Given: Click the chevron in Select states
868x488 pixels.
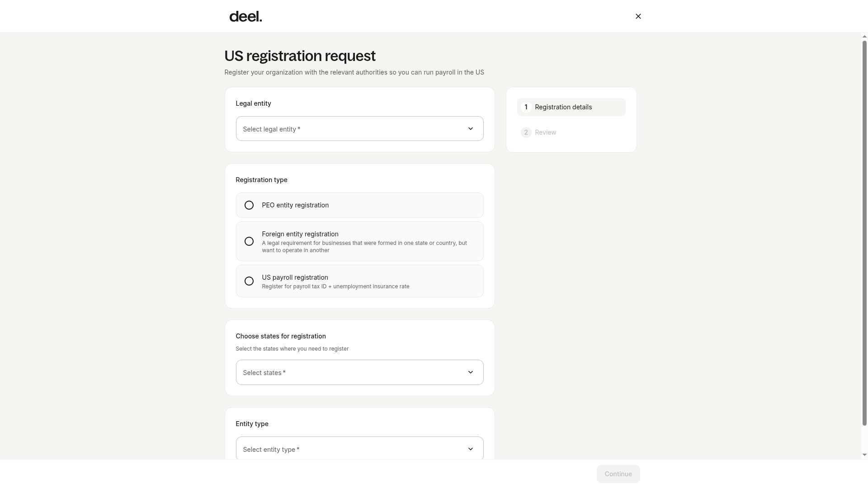Looking at the screenshot, I should pyautogui.click(x=470, y=372).
